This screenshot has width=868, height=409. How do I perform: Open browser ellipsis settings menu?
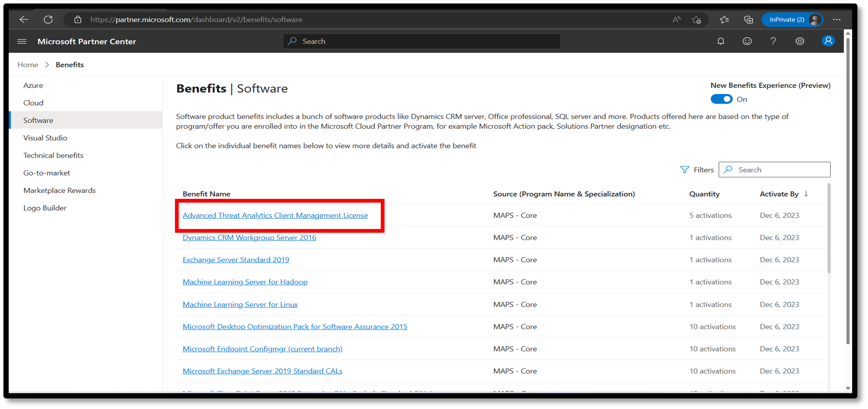(x=836, y=20)
